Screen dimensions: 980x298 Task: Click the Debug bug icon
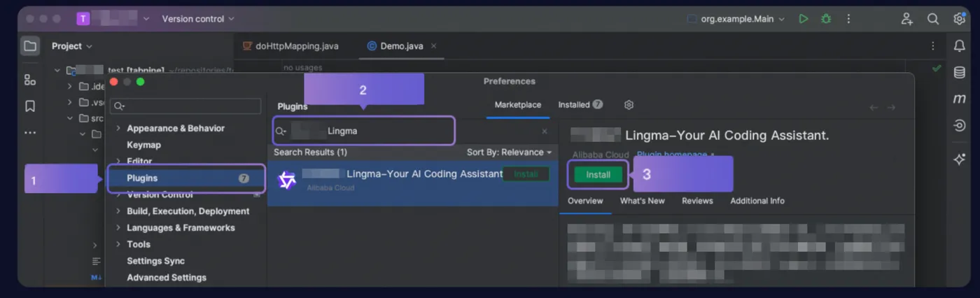[826, 19]
